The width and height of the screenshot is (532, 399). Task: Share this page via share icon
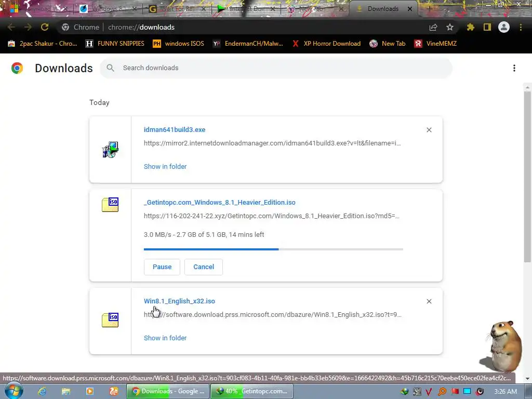[x=433, y=27]
